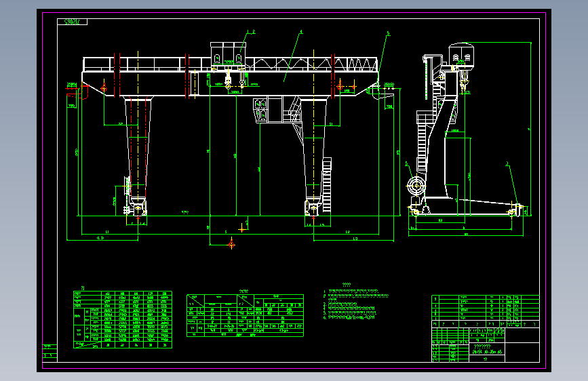Click balloon label 4 above the girder
This screenshot has width=588, height=381.
pos(300,33)
